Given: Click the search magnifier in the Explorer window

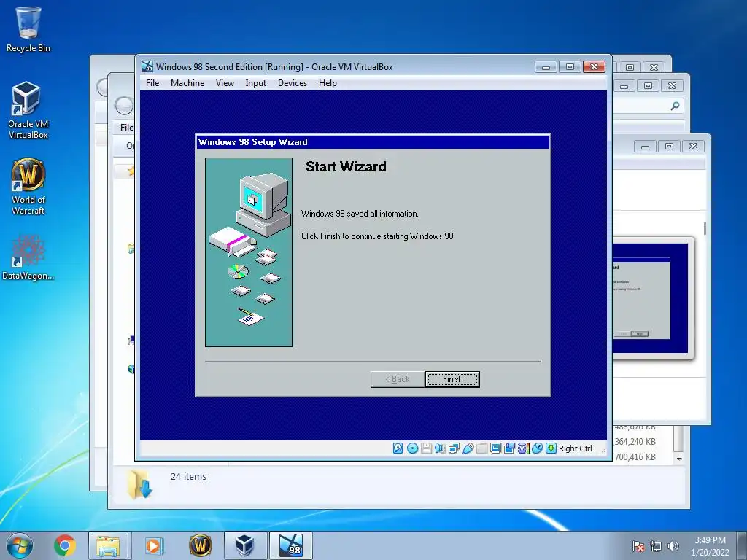Looking at the screenshot, I should [675, 106].
